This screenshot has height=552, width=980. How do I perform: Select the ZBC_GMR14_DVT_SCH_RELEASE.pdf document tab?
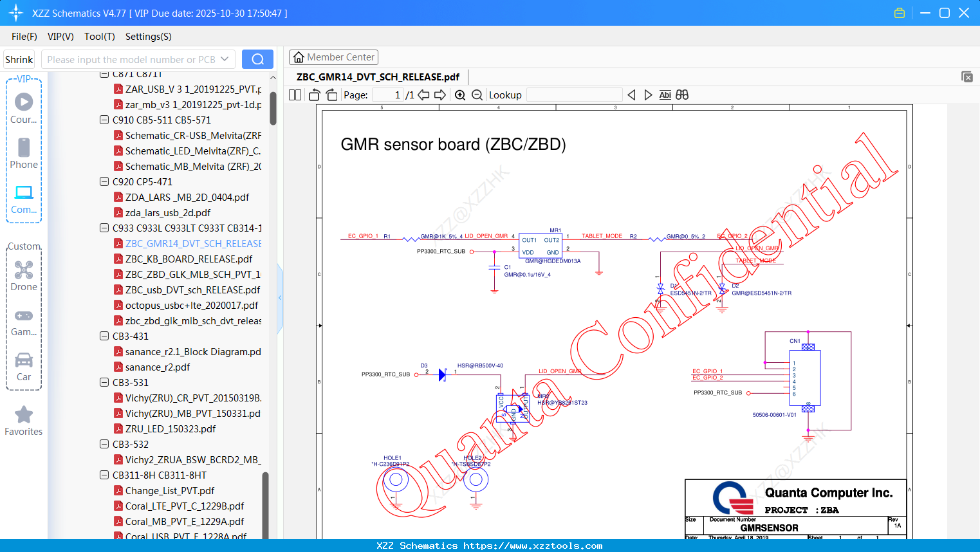click(378, 77)
